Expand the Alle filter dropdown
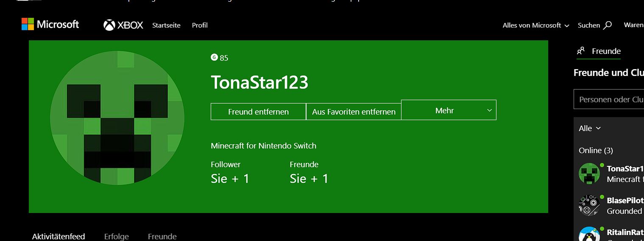The height and width of the screenshot is (241, 644). click(590, 128)
